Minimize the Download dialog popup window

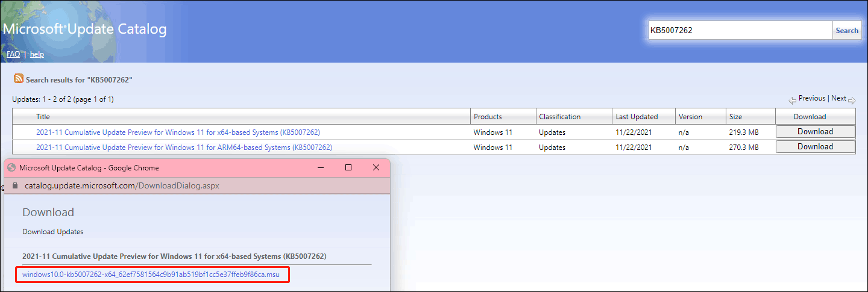tap(320, 167)
